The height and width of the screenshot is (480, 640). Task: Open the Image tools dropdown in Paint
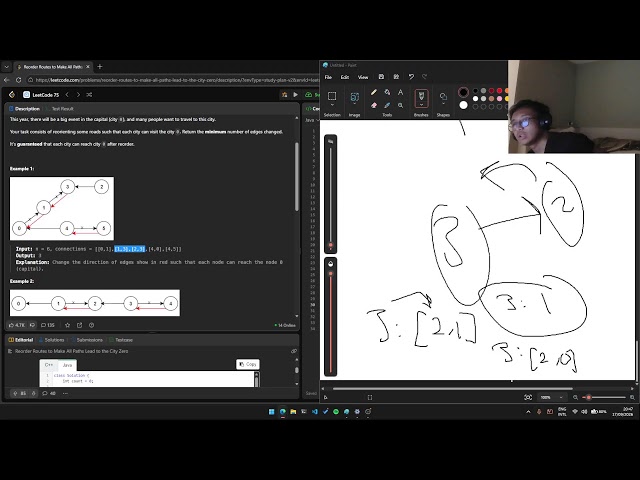click(354, 104)
